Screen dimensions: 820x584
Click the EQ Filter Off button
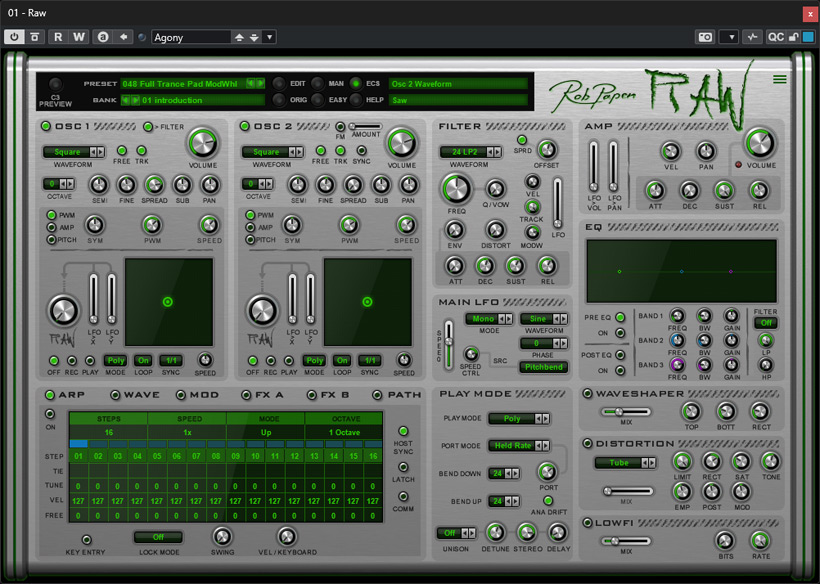pyautogui.click(x=766, y=323)
